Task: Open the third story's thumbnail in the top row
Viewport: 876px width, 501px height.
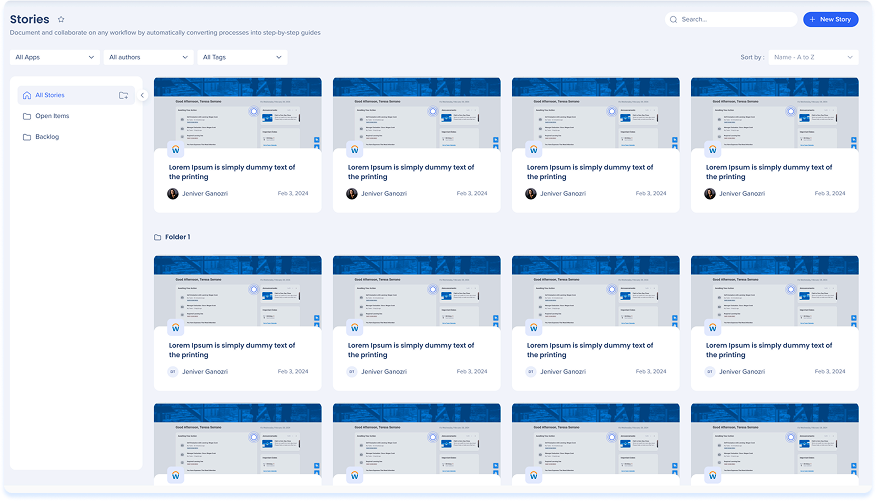Action: [595, 113]
